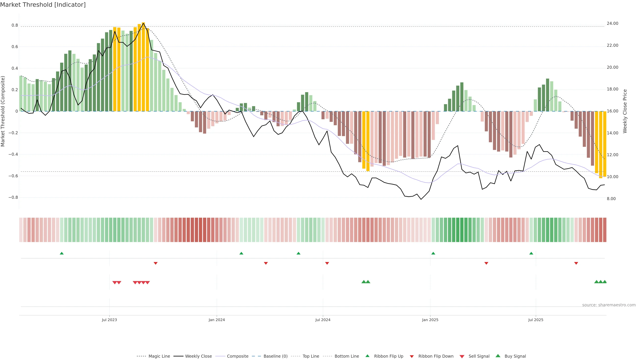Click the Ribbon Flip Up marker just before Jul 2025
Viewport: 644px width, 362px height.
[x=531, y=253]
